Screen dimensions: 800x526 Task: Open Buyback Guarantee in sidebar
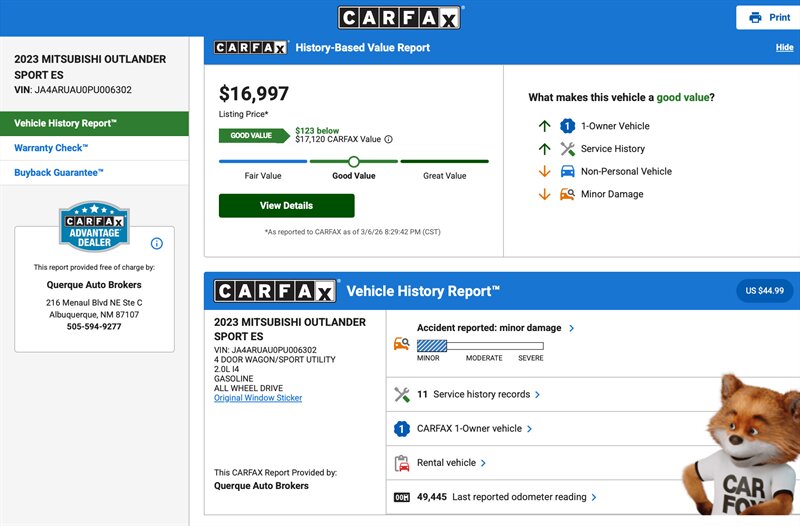[59, 173]
